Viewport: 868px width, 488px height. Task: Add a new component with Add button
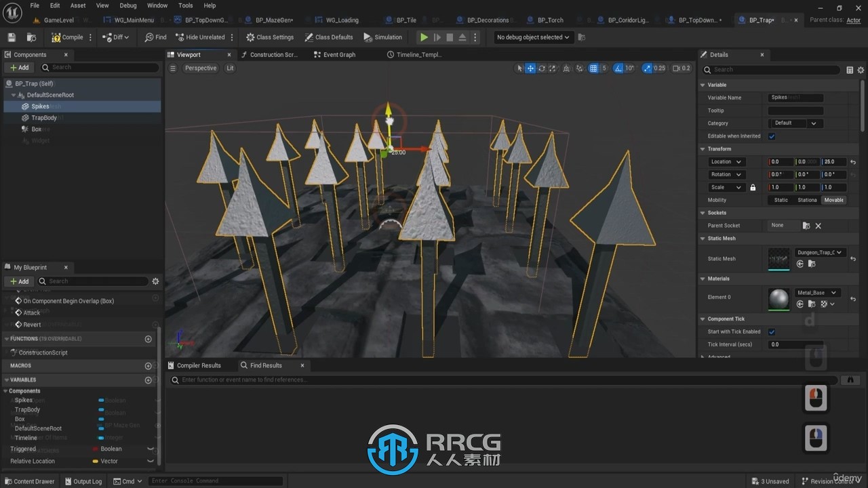(20, 67)
